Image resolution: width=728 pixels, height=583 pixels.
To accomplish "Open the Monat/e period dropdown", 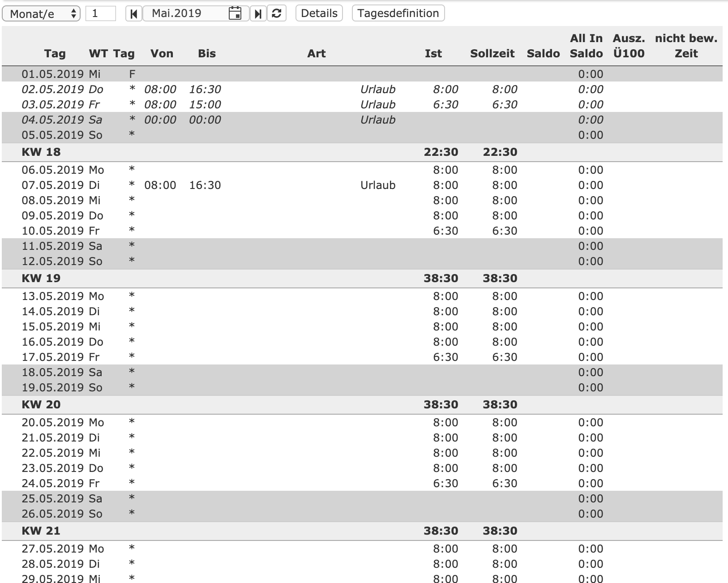I will [41, 13].
